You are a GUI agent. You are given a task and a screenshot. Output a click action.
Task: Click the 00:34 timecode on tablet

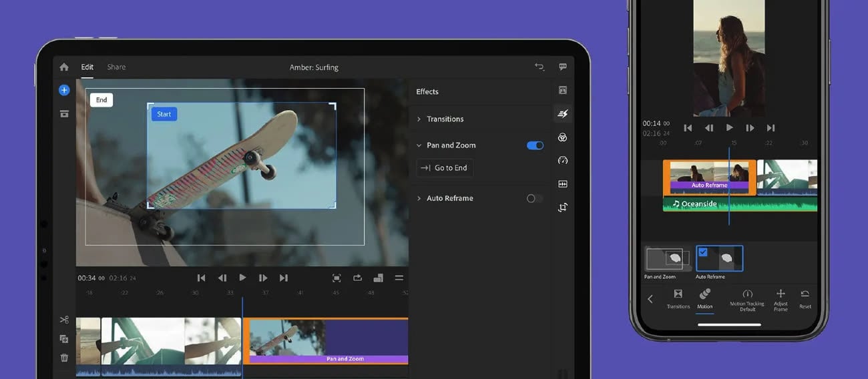tap(87, 278)
